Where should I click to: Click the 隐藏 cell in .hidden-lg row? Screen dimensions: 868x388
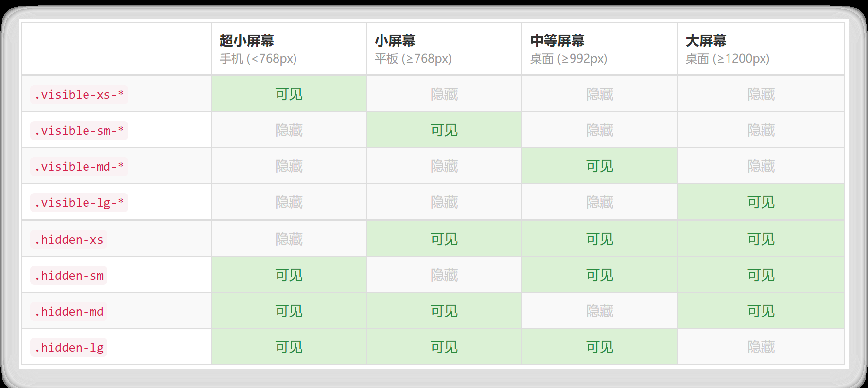pos(761,347)
